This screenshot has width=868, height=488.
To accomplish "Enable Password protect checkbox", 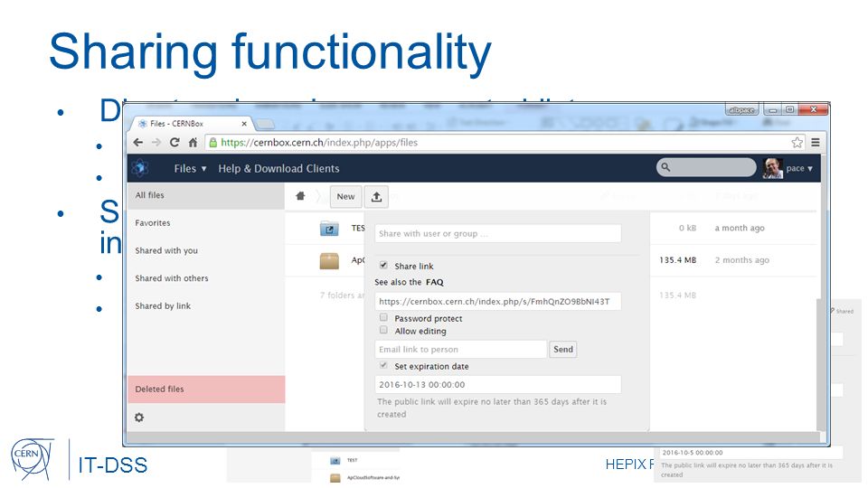I will [383, 317].
